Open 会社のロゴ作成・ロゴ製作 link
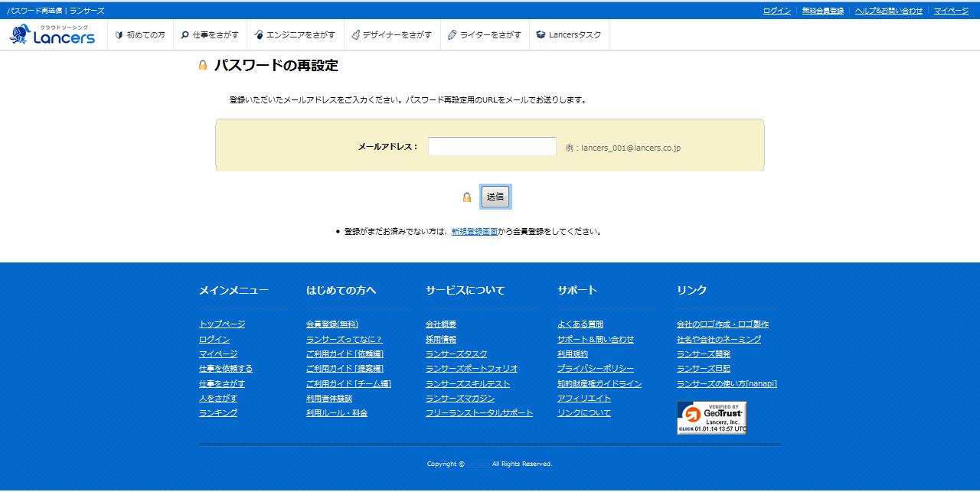The height and width of the screenshot is (492, 980). [723, 324]
